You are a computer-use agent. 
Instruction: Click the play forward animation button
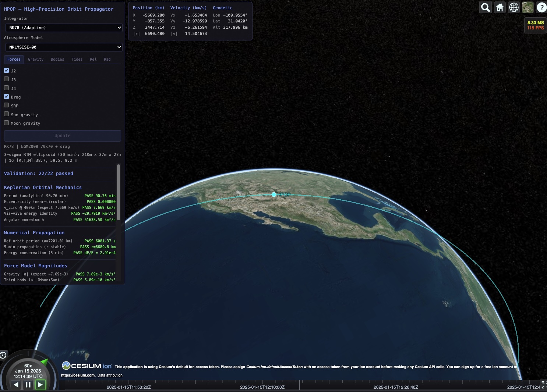click(x=40, y=385)
